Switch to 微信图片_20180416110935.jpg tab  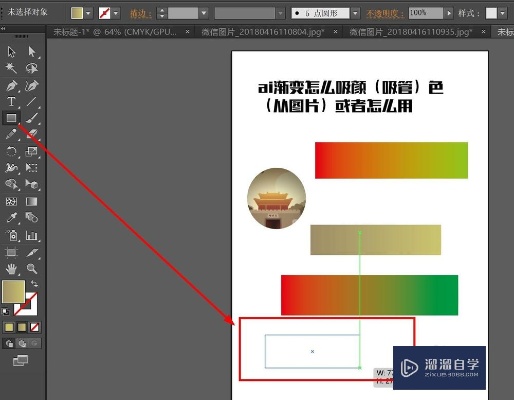411,32
